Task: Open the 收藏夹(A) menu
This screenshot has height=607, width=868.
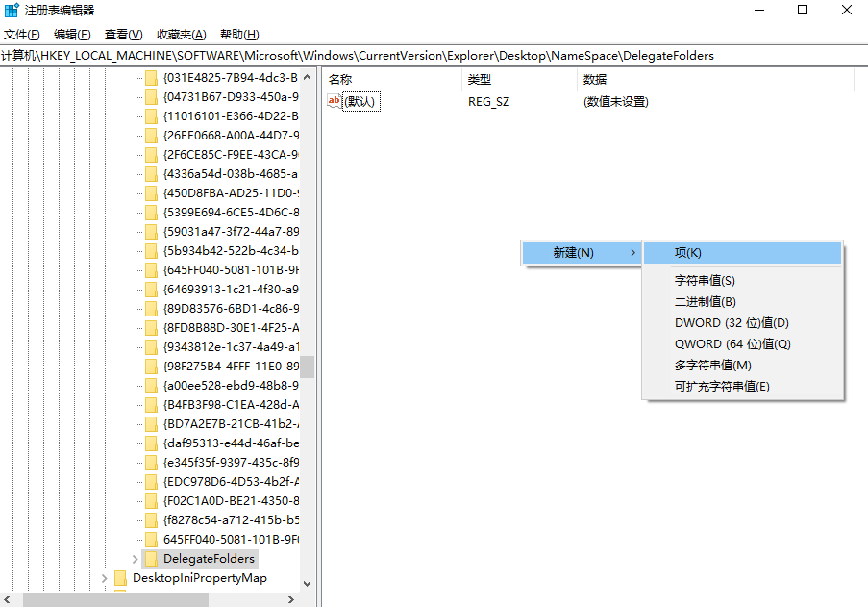Action: point(181,35)
